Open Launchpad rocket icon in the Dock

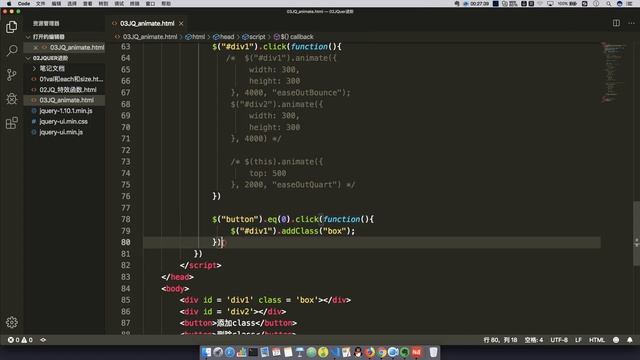coord(218,352)
